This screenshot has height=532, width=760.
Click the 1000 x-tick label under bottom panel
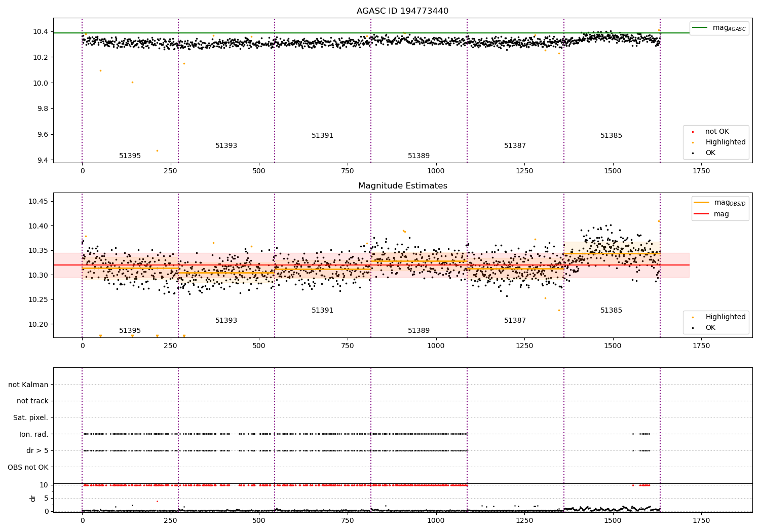[x=436, y=521]
